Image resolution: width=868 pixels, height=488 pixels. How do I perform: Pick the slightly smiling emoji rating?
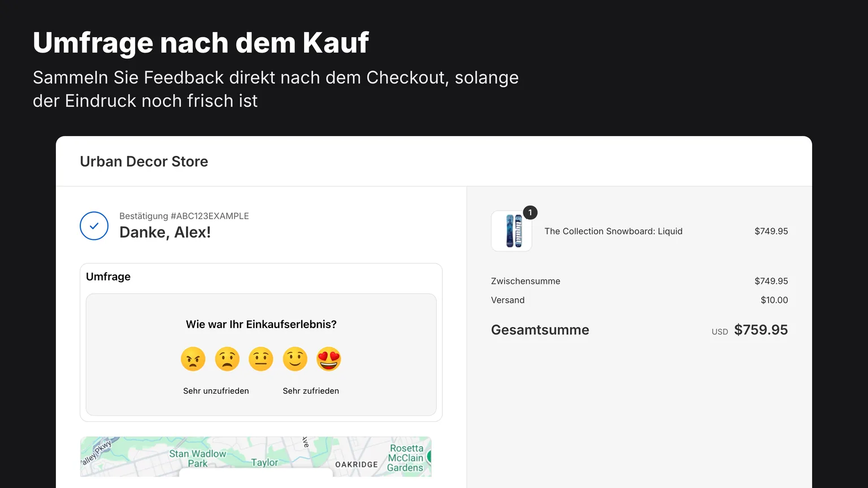tap(295, 359)
